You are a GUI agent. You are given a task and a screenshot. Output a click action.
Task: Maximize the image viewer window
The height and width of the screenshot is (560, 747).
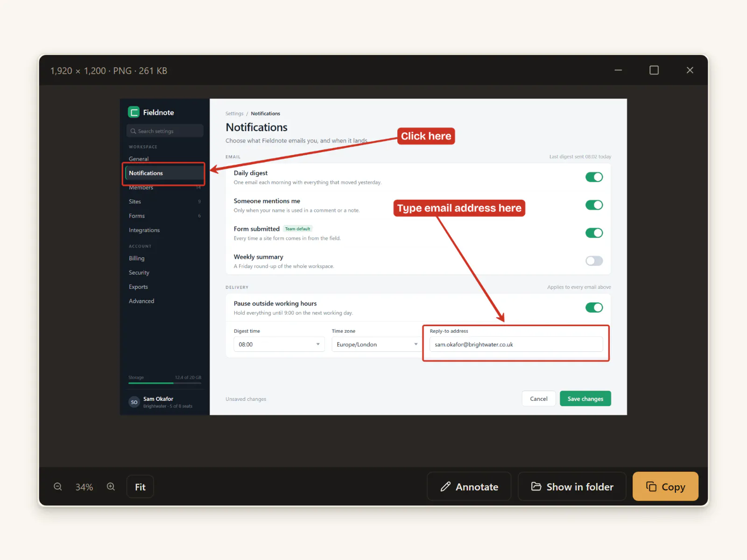654,70
